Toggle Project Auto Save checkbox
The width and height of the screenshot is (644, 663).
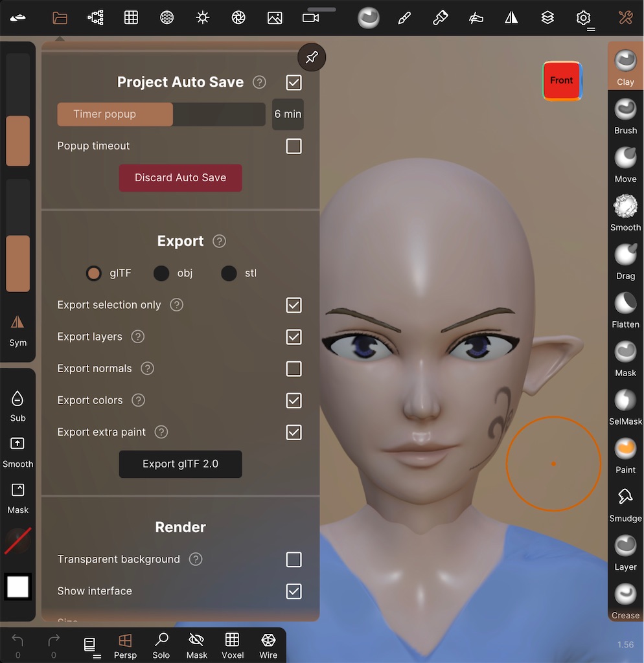point(293,82)
